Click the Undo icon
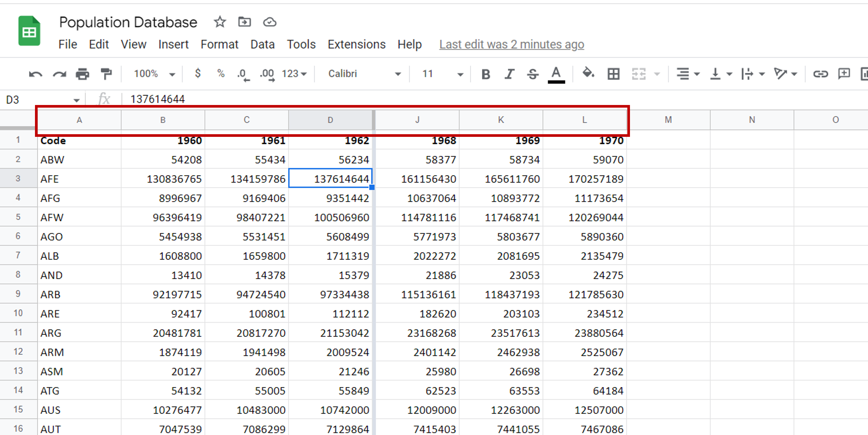 [36, 74]
